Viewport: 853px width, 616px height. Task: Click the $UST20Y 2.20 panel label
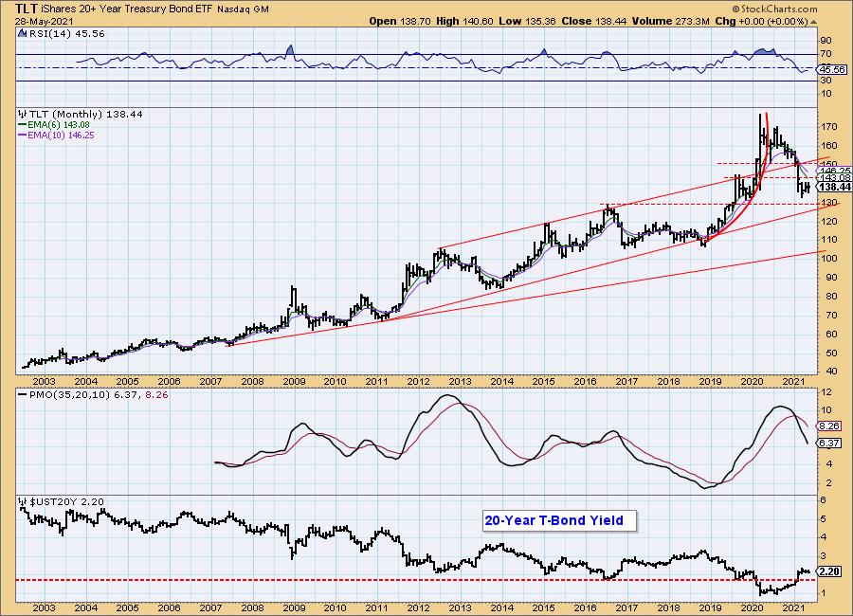65,501
